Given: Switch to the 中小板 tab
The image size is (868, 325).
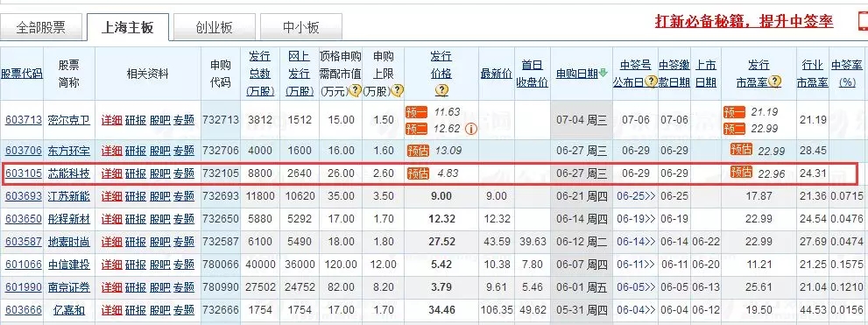Looking at the screenshot, I should tap(301, 27).
